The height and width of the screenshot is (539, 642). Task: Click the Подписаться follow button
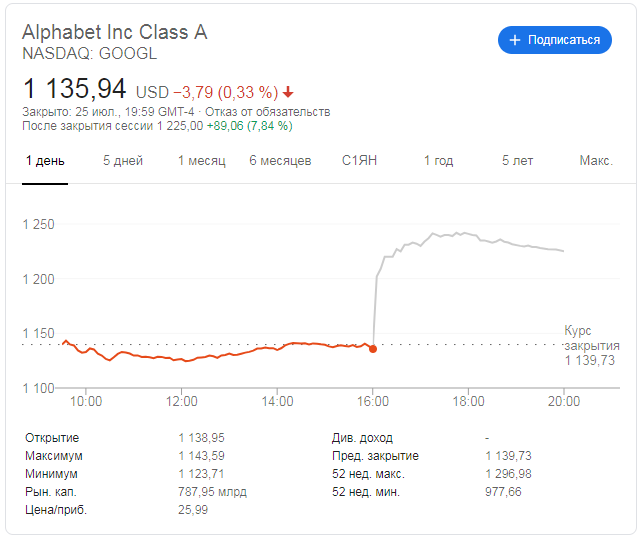(x=555, y=40)
